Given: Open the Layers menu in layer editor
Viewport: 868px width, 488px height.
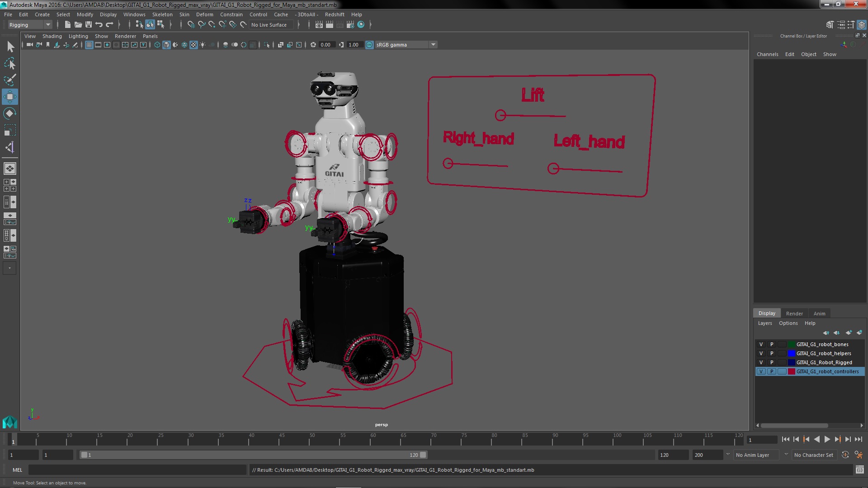Looking at the screenshot, I should (765, 323).
